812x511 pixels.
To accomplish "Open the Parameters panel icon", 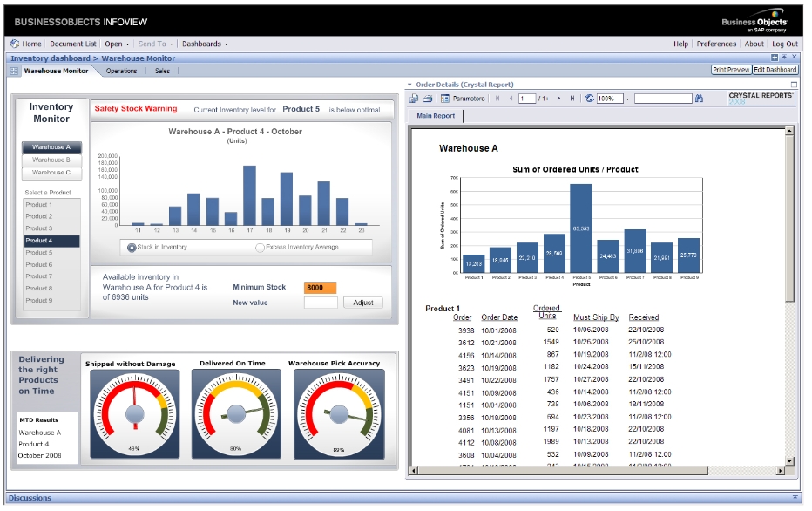I will 445,98.
